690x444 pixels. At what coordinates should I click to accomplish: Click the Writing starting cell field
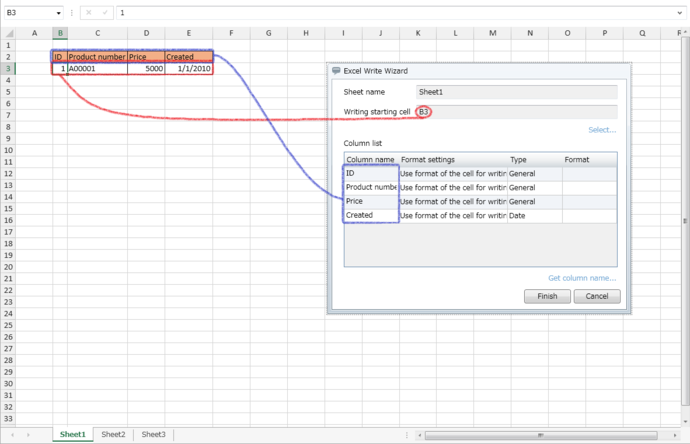pos(516,111)
